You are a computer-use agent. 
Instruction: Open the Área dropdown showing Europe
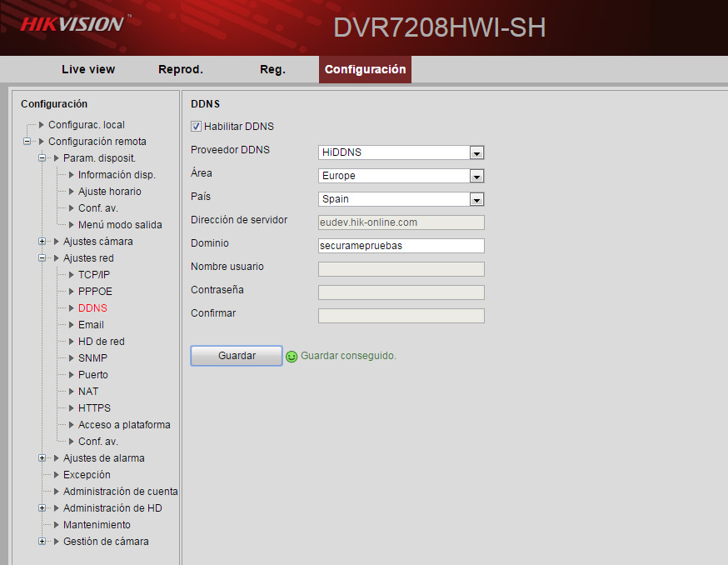click(x=476, y=176)
